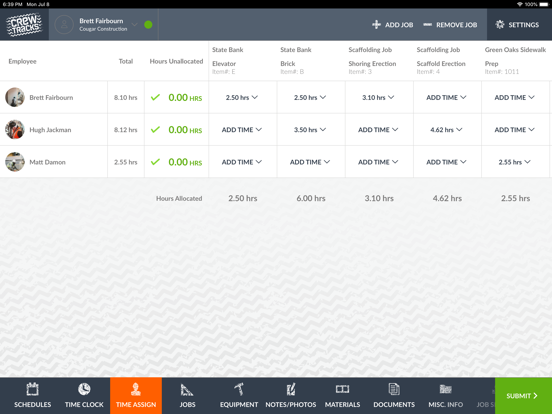Click Brett Fairbourn's green checkmark
Screen dimensions: 552x414
[x=155, y=97]
